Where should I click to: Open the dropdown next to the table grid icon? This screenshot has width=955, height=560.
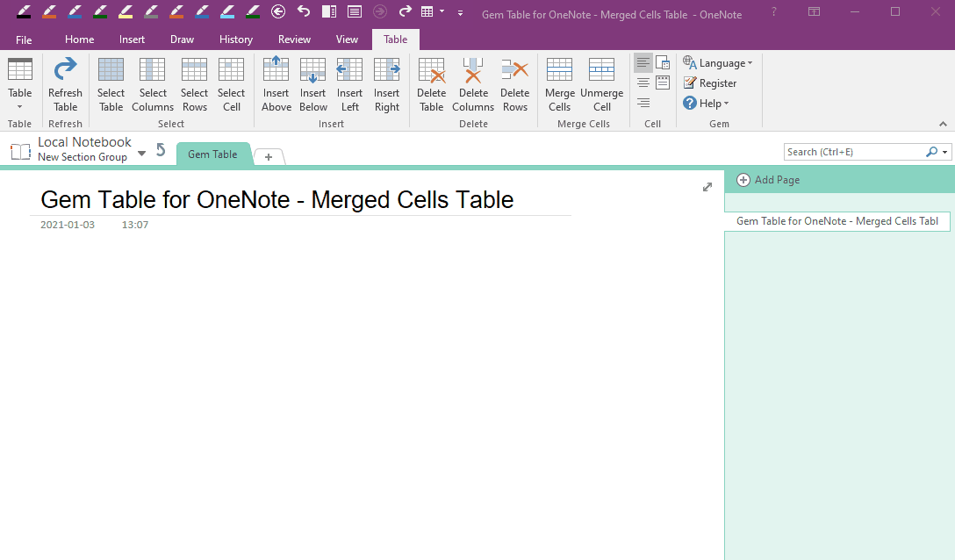point(442,11)
